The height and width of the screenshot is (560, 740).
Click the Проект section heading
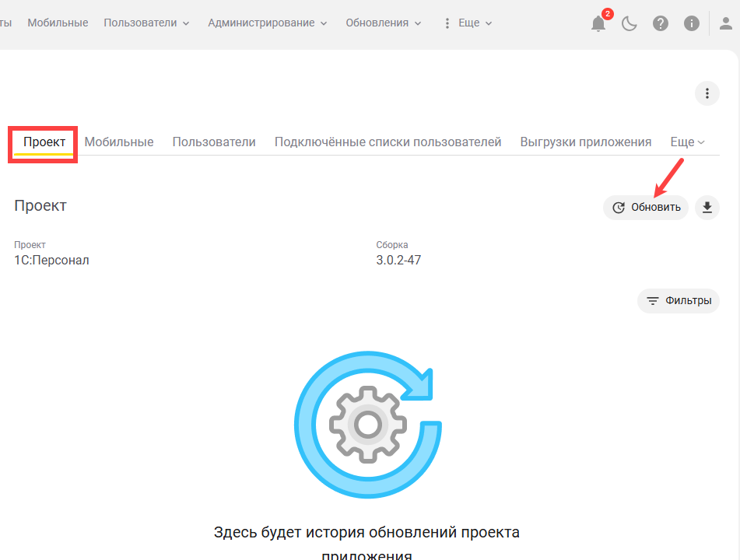(x=40, y=205)
